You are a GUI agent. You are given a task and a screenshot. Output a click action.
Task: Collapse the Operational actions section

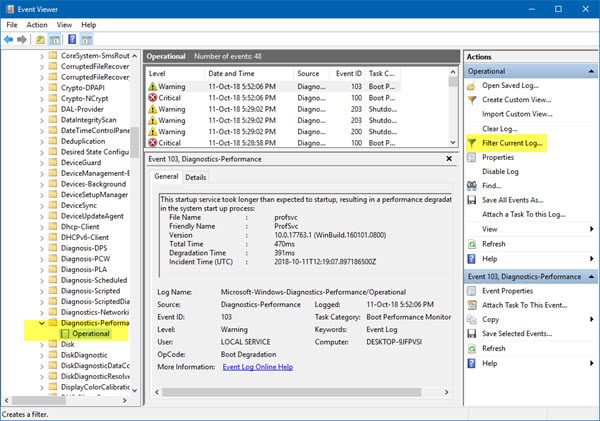pyautogui.click(x=591, y=72)
